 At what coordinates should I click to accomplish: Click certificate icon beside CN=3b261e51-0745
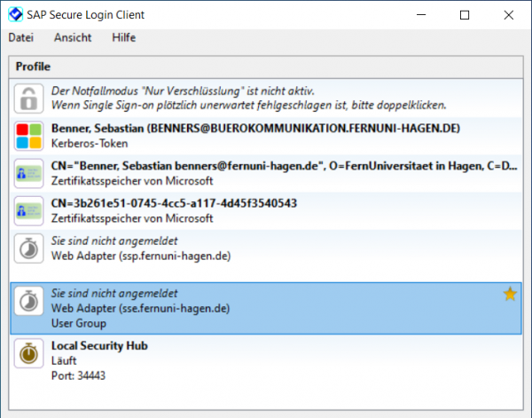(29, 210)
